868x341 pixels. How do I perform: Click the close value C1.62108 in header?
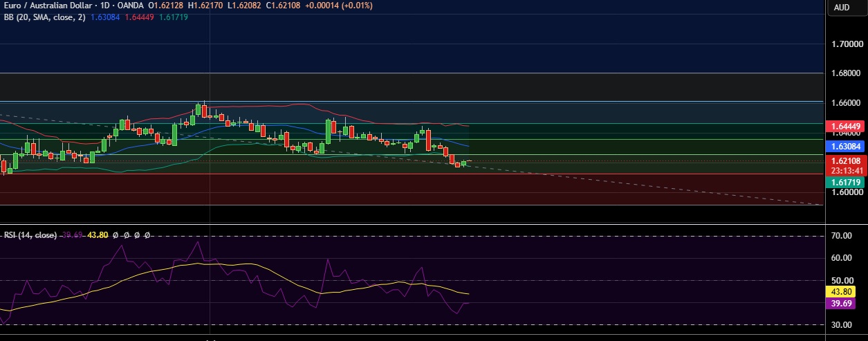(x=283, y=6)
